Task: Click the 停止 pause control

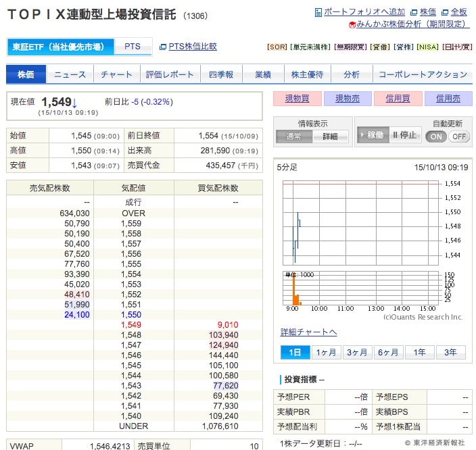Action: click(x=405, y=135)
